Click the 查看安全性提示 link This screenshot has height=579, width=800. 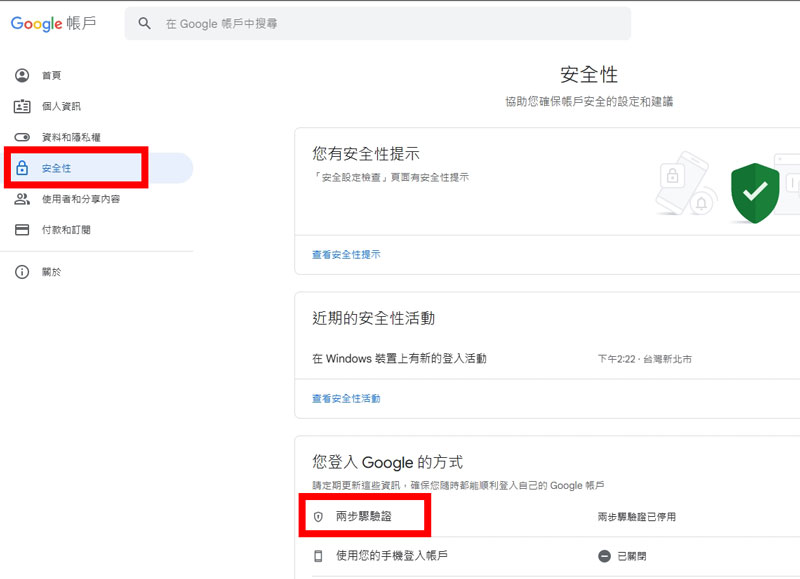coord(346,255)
